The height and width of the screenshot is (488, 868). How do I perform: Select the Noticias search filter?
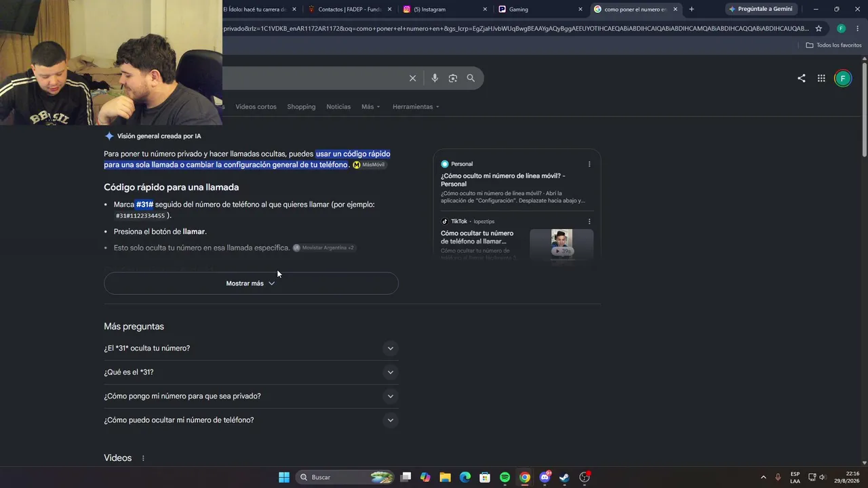click(338, 106)
